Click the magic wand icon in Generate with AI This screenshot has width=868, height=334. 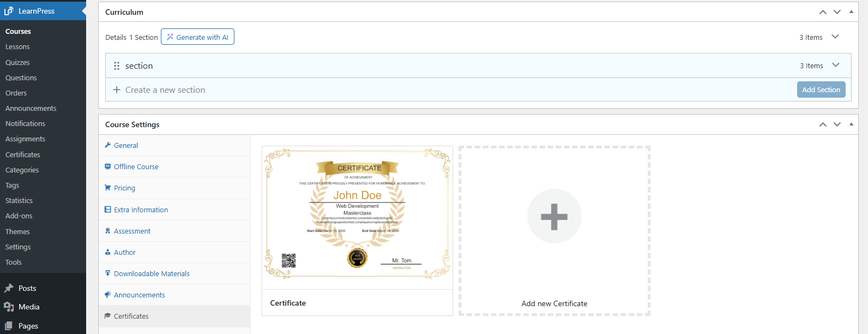pos(170,37)
